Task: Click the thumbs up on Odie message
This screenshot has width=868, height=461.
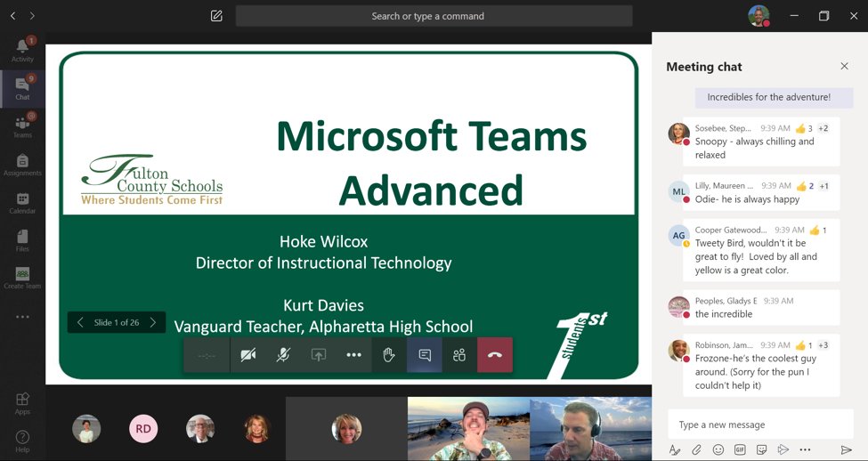Action: pyautogui.click(x=801, y=186)
